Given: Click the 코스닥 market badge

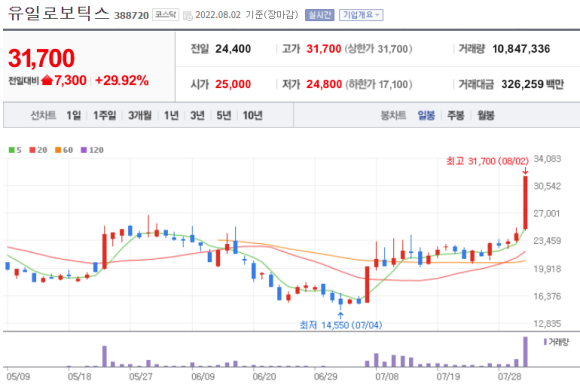Looking at the screenshot, I should pos(165,15).
